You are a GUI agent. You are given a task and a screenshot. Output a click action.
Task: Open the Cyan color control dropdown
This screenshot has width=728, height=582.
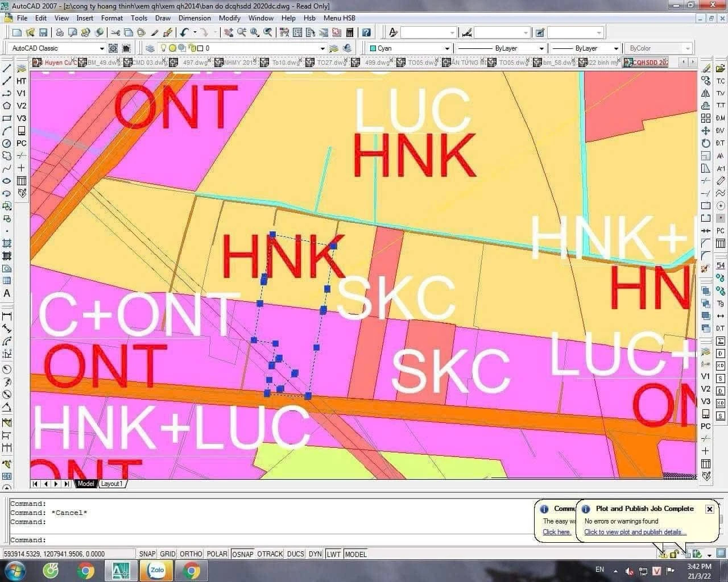click(447, 48)
